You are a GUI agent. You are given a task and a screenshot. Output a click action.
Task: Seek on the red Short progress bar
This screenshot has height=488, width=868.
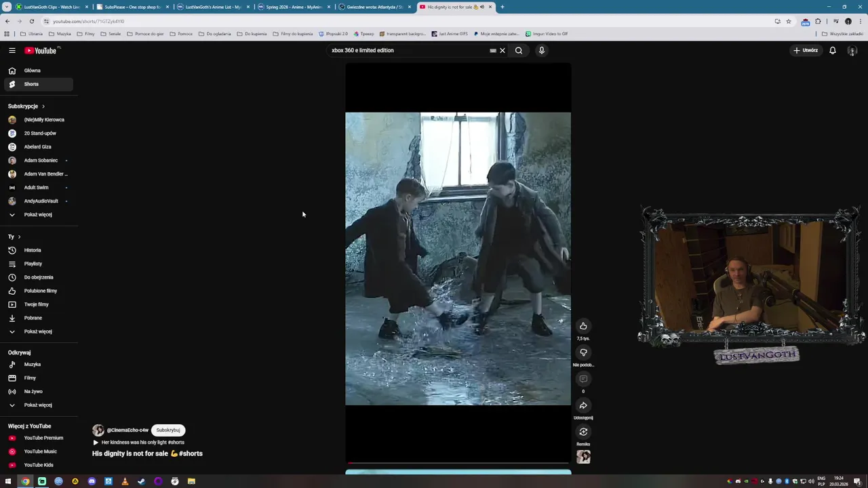(458, 464)
